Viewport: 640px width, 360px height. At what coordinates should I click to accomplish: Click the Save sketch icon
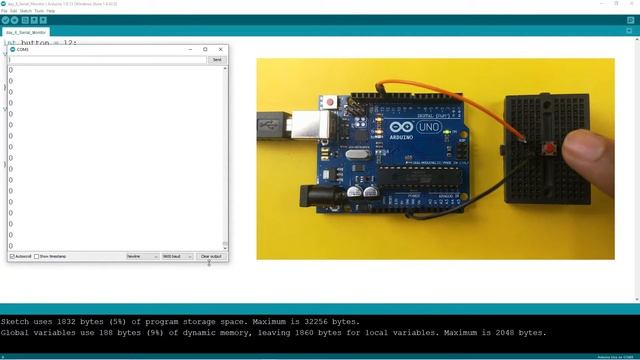click(x=43, y=20)
